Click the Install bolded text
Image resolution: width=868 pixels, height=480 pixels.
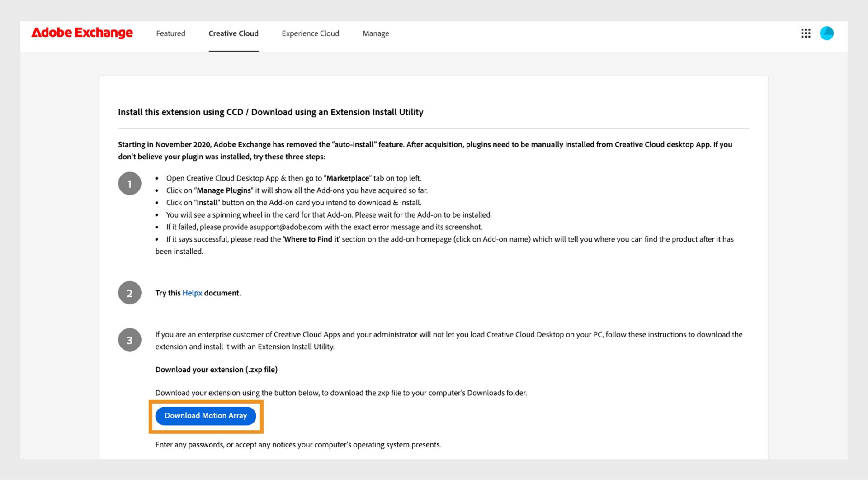tap(207, 202)
